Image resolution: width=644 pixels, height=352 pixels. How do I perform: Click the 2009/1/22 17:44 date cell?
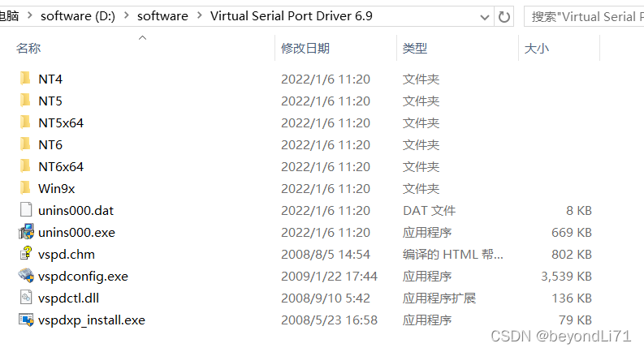329,276
